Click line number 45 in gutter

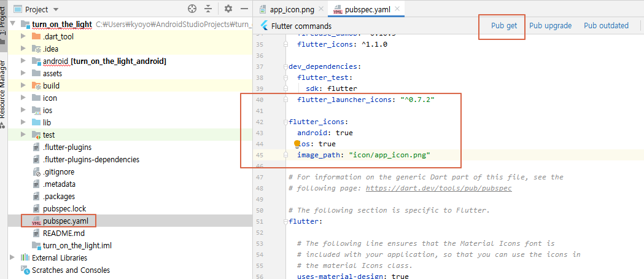(259, 155)
